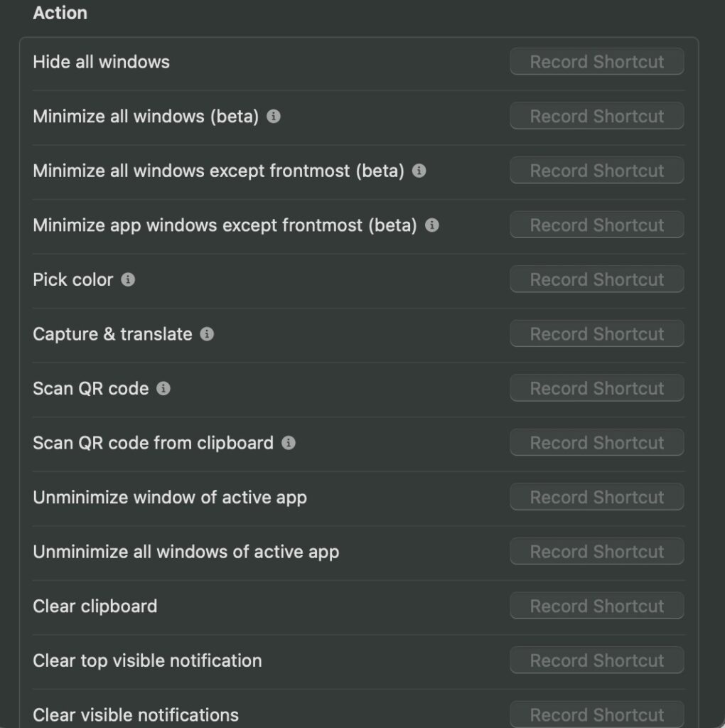Viewport: 725px width, 728px height.
Task: Show info for Minimize app windows except frontmost
Action: pos(432,225)
